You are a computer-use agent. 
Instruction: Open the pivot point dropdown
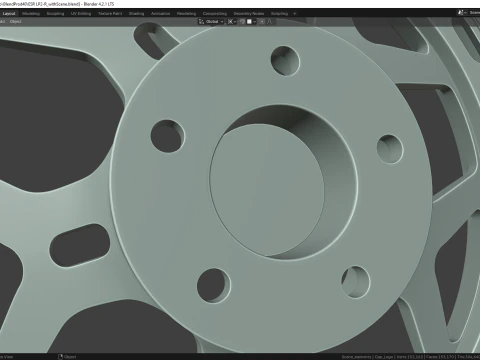tap(232, 22)
